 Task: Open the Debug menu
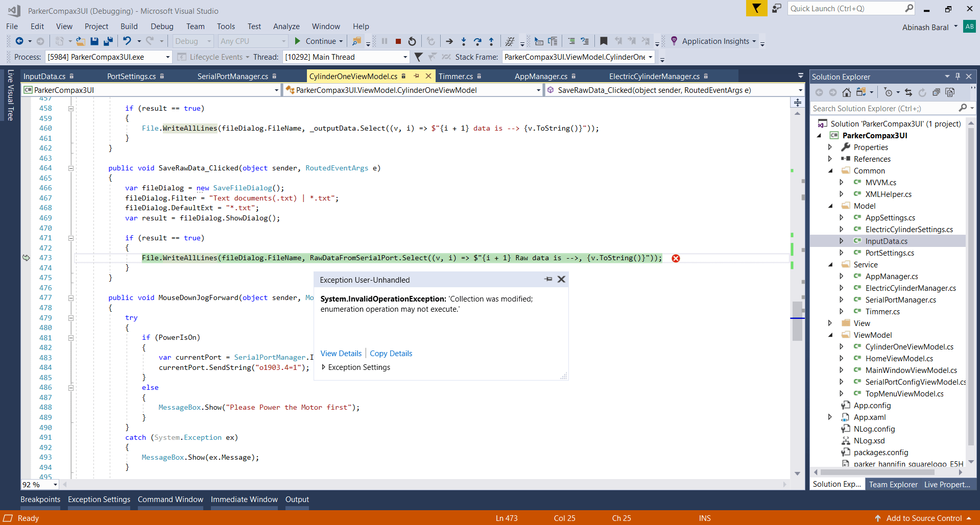coord(162,27)
